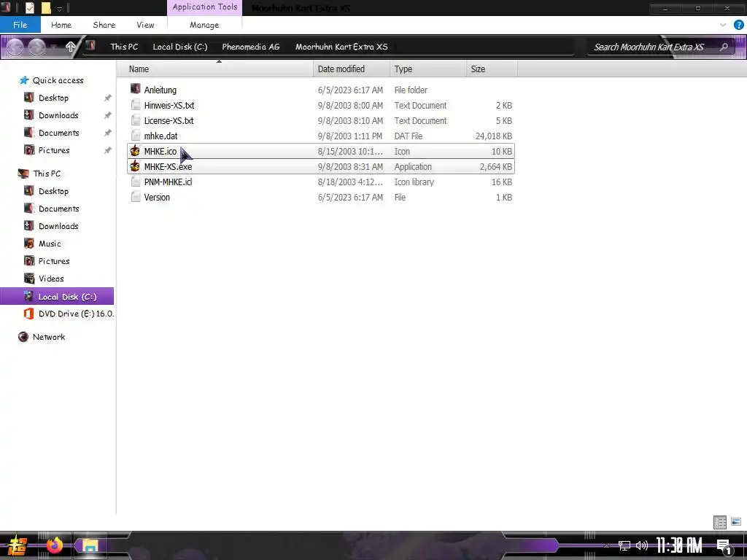Click Moorhuhn Kart Extra XS breadcrumb
The height and width of the screenshot is (560, 747).
coord(341,47)
